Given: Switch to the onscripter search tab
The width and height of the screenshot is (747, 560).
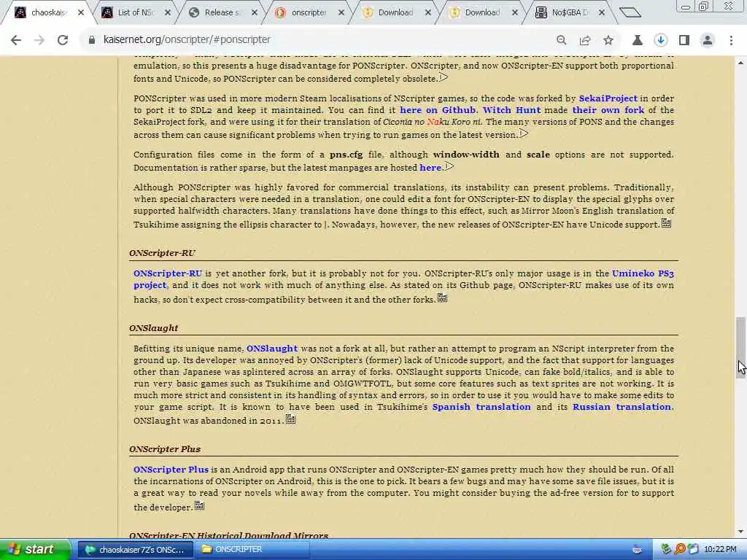Looking at the screenshot, I should [x=309, y=12].
